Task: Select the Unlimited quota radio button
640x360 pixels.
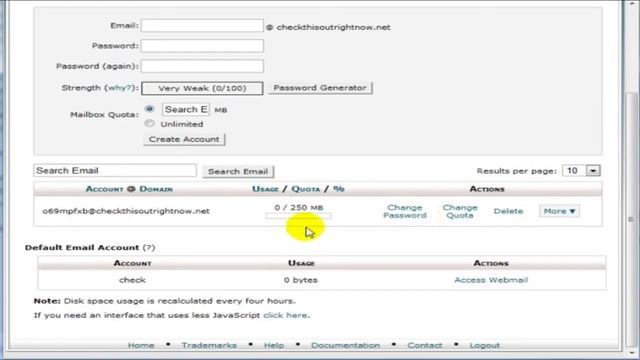Action: [x=149, y=123]
